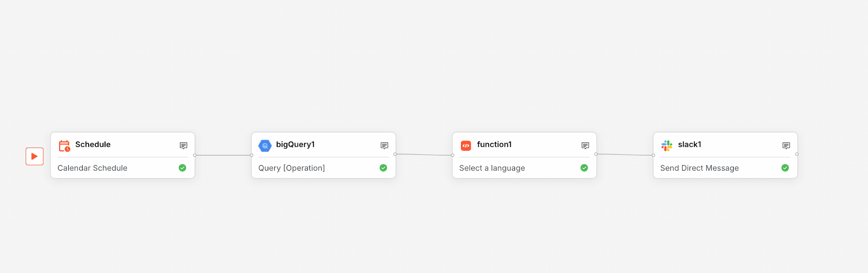This screenshot has width=868, height=273.
Task: Select the function1 node title
Action: click(x=494, y=144)
